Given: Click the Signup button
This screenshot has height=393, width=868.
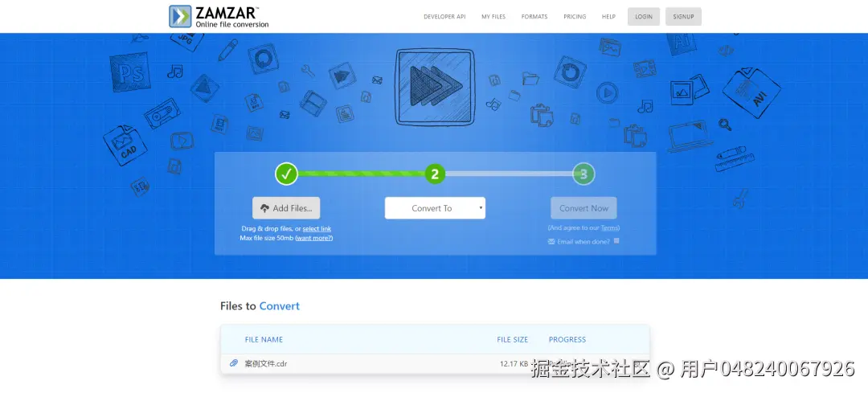Looking at the screenshot, I should click(x=683, y=17).
